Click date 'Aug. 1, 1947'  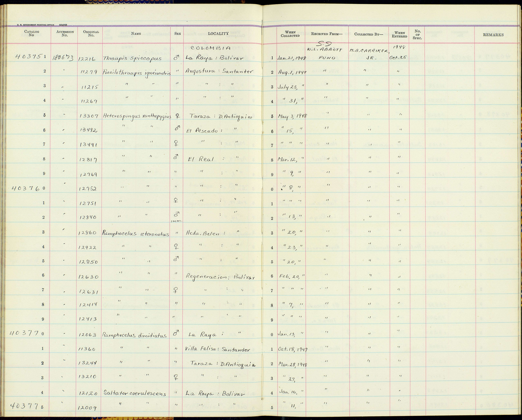pyautogui.click(x=292, y=72)
